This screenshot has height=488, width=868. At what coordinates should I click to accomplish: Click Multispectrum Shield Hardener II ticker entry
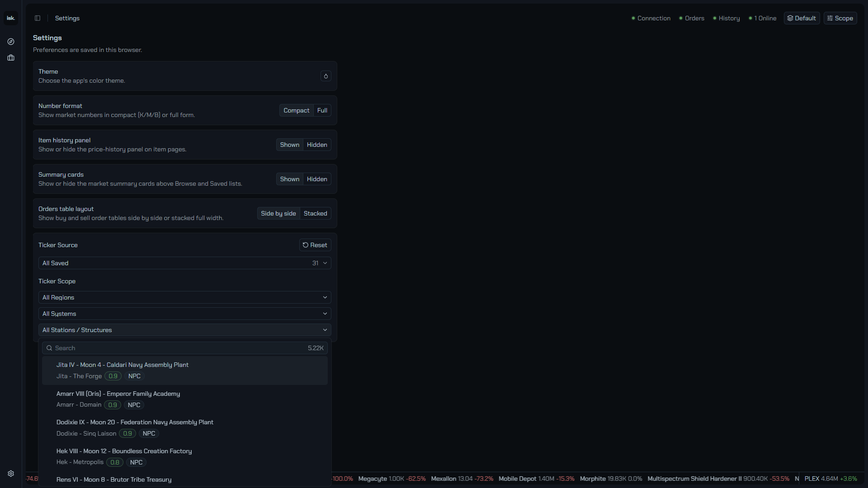point(718,479)
